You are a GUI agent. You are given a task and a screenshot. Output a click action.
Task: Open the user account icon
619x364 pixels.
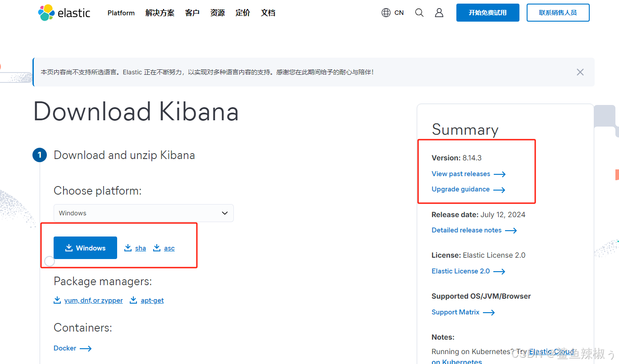[x=439, y=13]
